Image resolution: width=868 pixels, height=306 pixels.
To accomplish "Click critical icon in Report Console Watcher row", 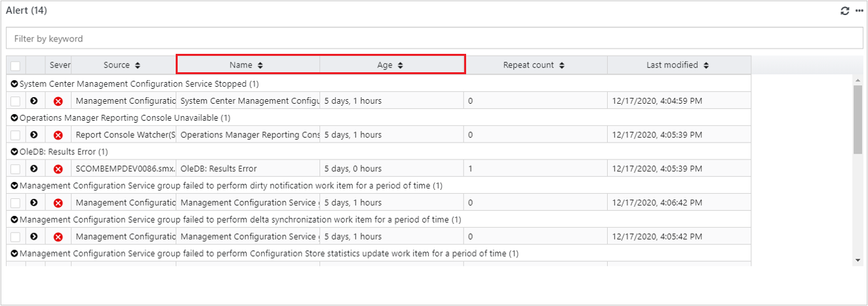I will click(x=58, y=135).
